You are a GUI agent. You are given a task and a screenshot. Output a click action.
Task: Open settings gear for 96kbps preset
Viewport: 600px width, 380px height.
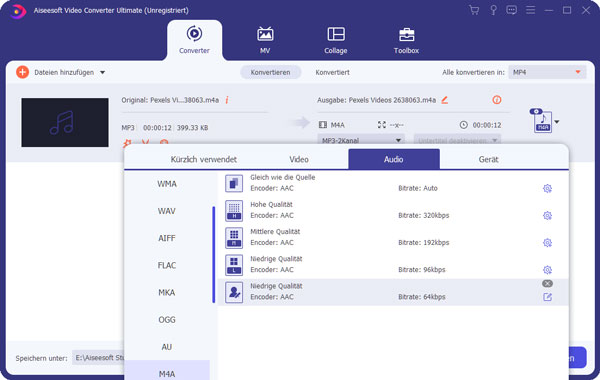coord(548,270)
